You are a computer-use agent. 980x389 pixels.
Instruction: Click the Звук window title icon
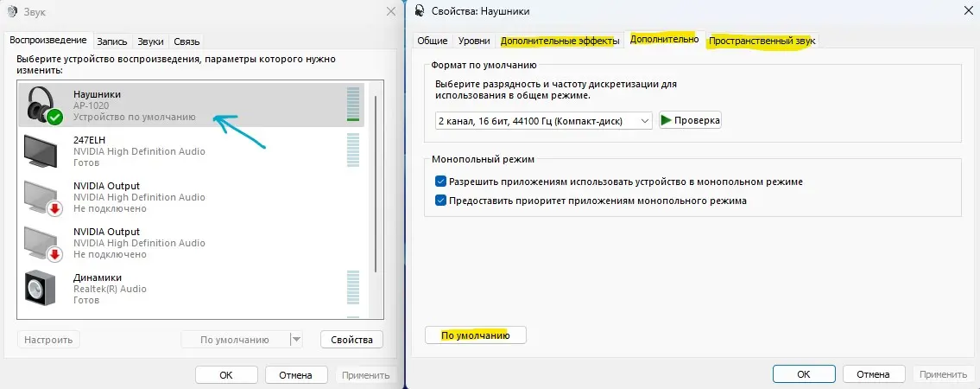[14, 11]
